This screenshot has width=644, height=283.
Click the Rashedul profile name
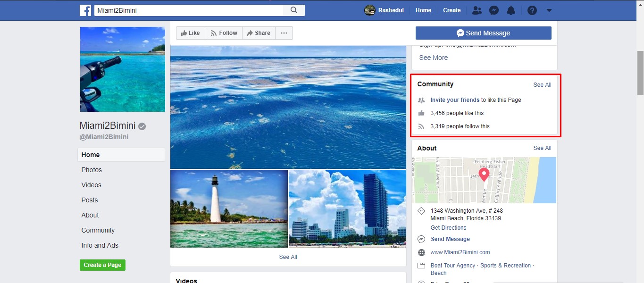[x=391, y=10]
